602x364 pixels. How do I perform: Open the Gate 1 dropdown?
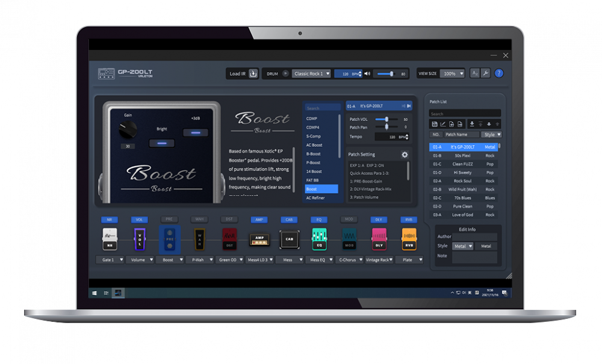point(110,260)
